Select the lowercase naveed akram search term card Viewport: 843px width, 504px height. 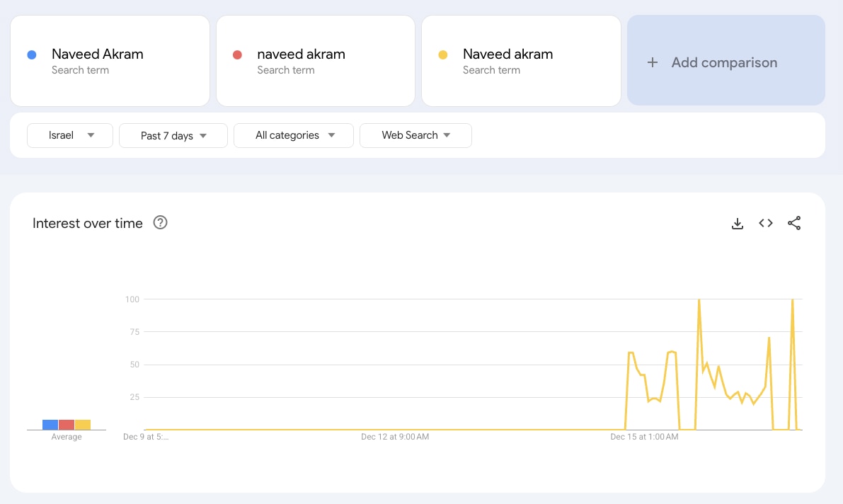pos(315,61)
